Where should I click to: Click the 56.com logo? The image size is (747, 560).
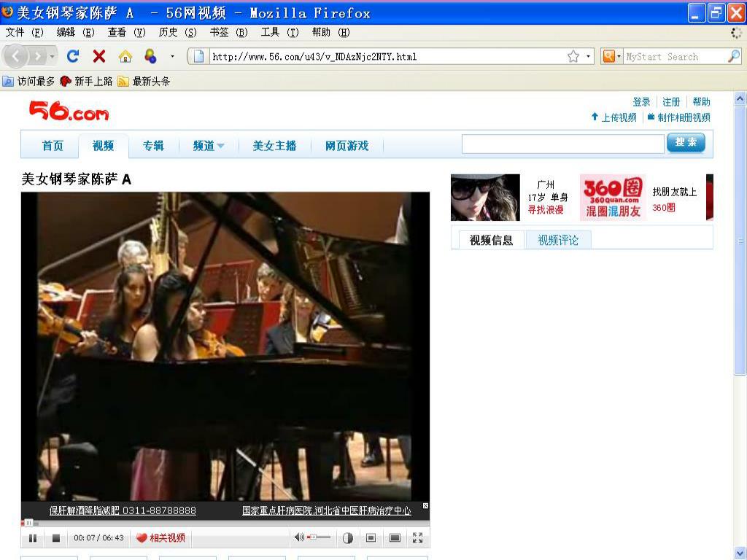69,111
